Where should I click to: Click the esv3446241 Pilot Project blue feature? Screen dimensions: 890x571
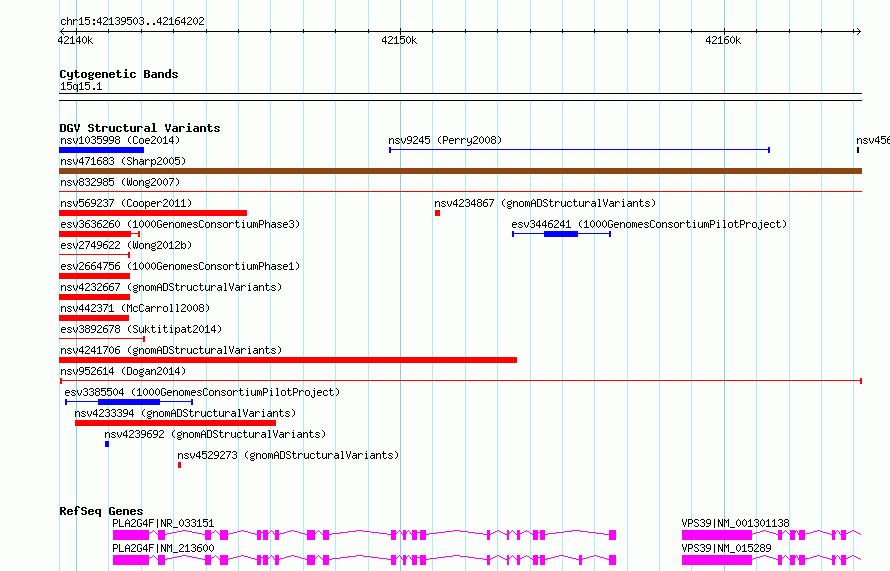point(561,234)
